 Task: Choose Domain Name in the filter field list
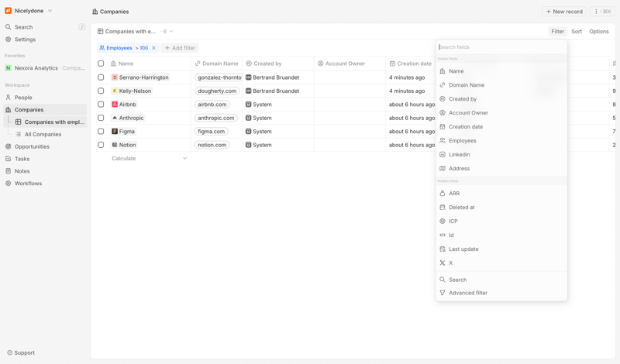(501, 85)
